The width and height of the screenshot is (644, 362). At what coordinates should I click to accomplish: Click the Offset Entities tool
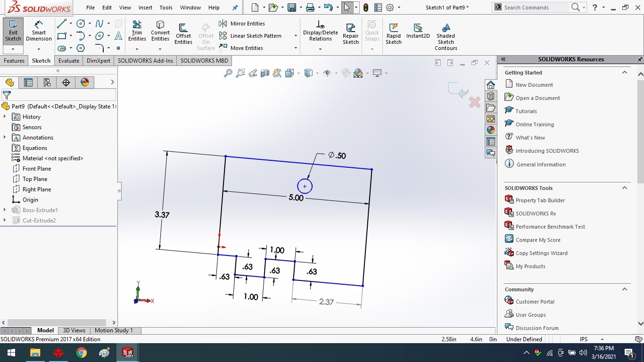click(x=183, y=34)
